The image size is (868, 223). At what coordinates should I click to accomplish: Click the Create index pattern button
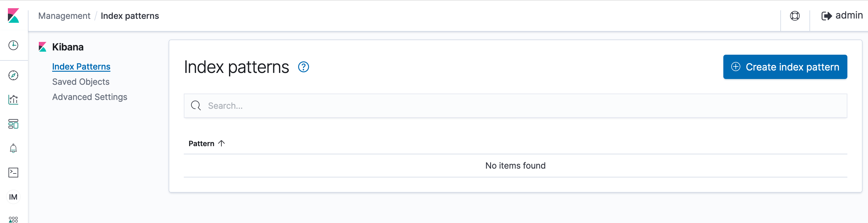pos(785,67)
